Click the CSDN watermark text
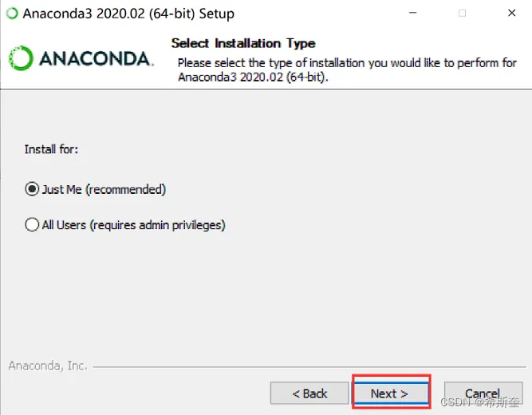The image size is (532, 415). pyautogui.click(x=479, y=402)
